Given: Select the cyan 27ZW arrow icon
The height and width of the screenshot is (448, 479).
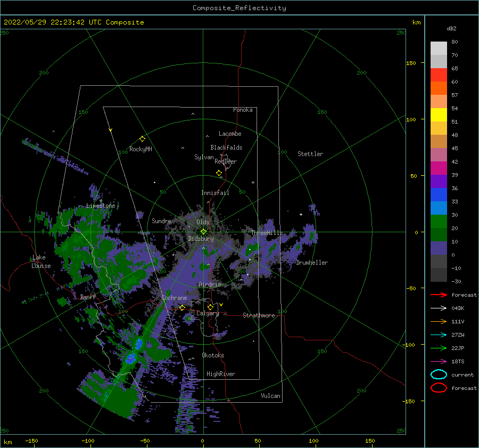Looking at the screenshot, I should [439, 335].
